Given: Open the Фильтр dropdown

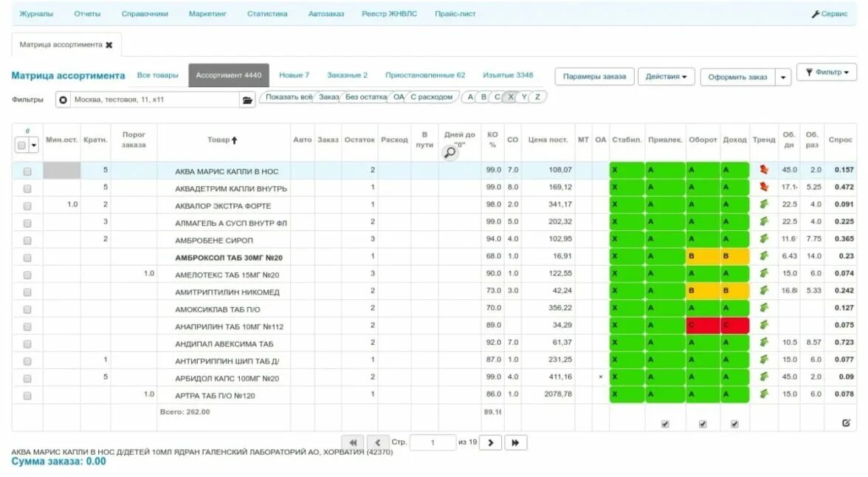Looking at the screenshot, I should coord(827,72).
